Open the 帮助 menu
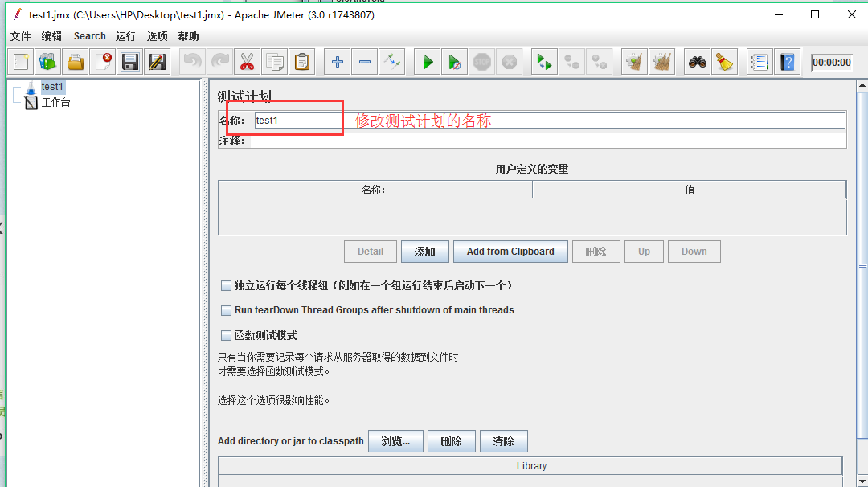Image resolution: width=868 pixels, height=487 pixels. (188, 36)
